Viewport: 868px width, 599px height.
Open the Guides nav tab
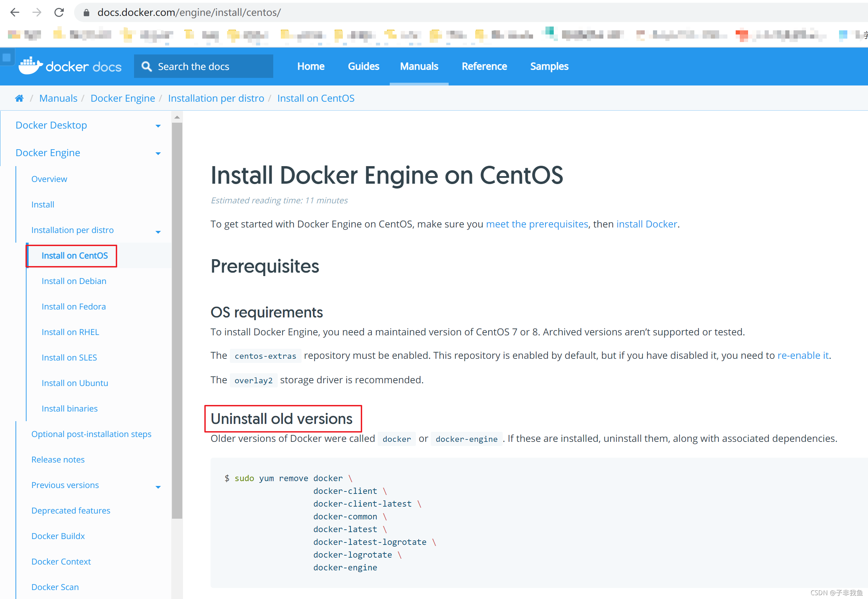363,67
